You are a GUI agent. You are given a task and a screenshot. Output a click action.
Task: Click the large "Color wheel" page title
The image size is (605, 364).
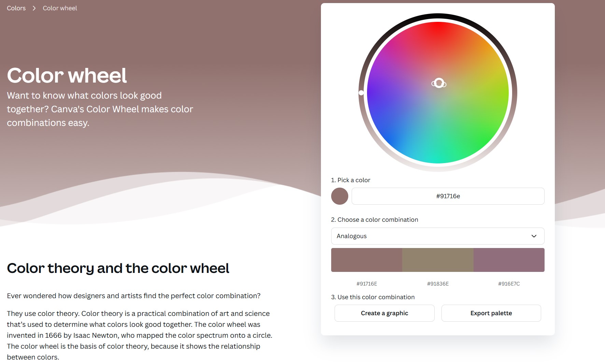click(67, 75)
